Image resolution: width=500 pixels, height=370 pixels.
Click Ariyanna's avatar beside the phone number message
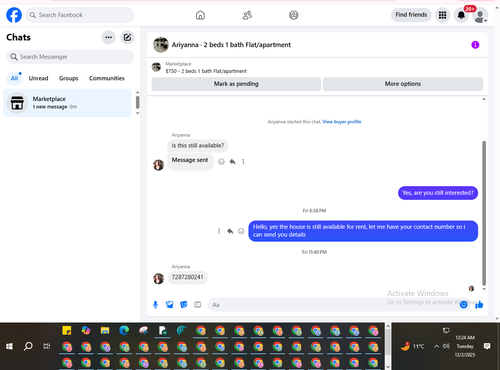tap(159, 278)
